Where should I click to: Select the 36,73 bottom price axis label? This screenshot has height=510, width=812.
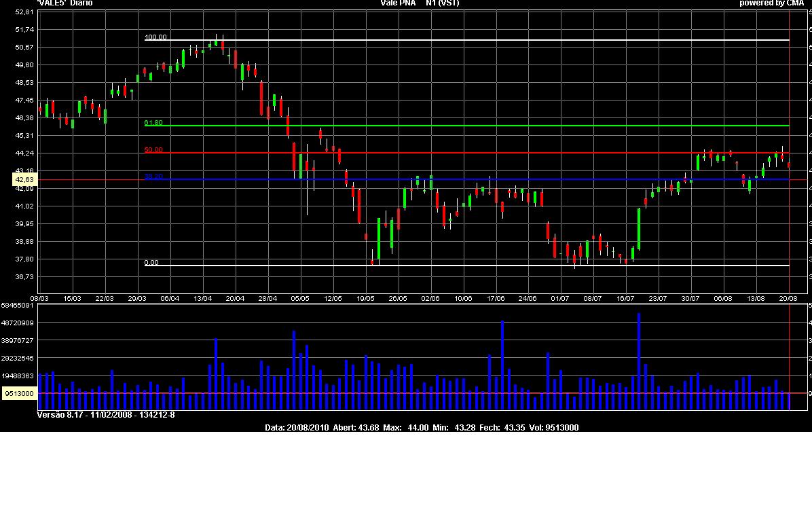click(24, 277)
